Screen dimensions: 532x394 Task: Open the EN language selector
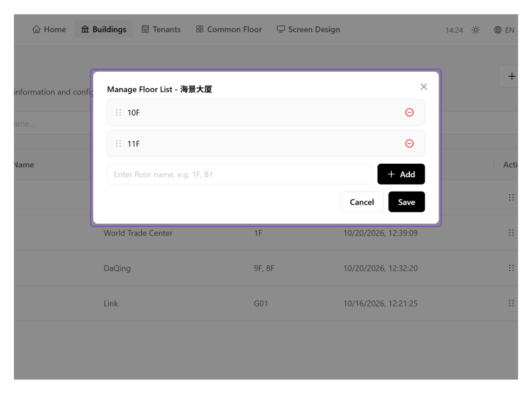pos(504,30)
